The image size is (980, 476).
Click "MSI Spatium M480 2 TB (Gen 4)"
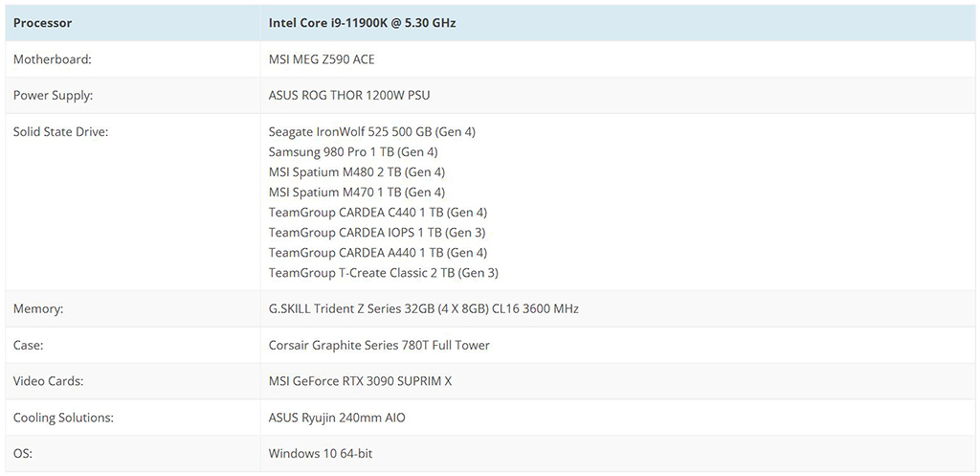pos(357,172)
